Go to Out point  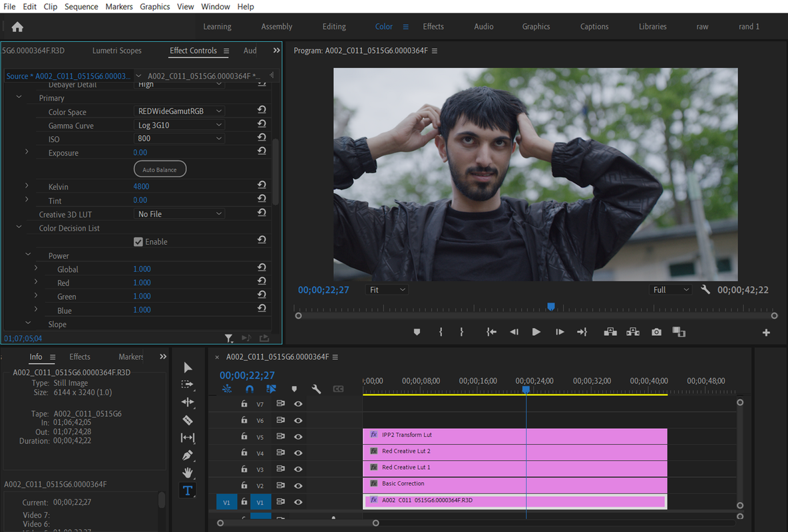tap(582, 332)
